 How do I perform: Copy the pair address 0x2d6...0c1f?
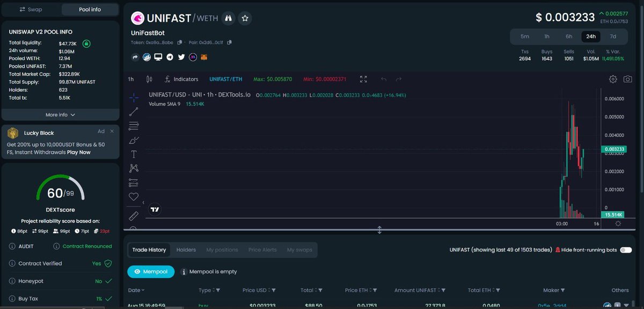click(229, 42)
